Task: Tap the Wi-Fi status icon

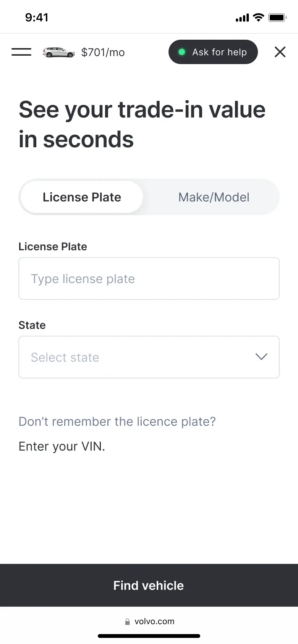Action: pos(259,18)
